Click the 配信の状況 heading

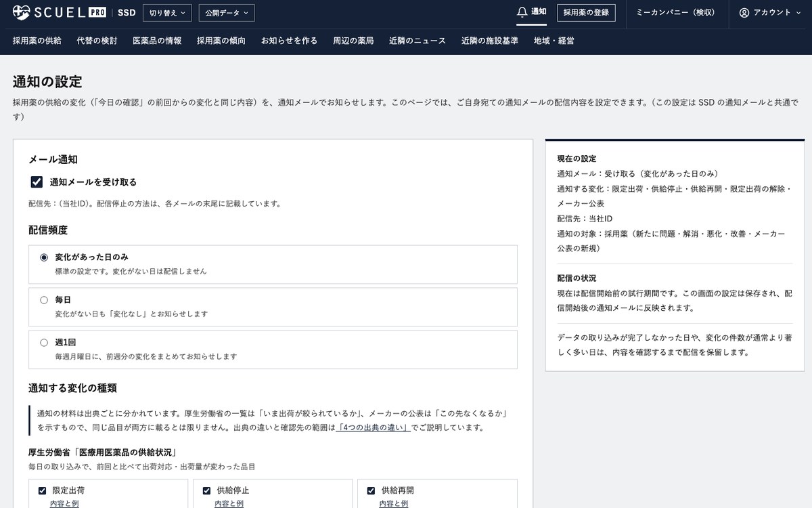[x=577, y=278]
